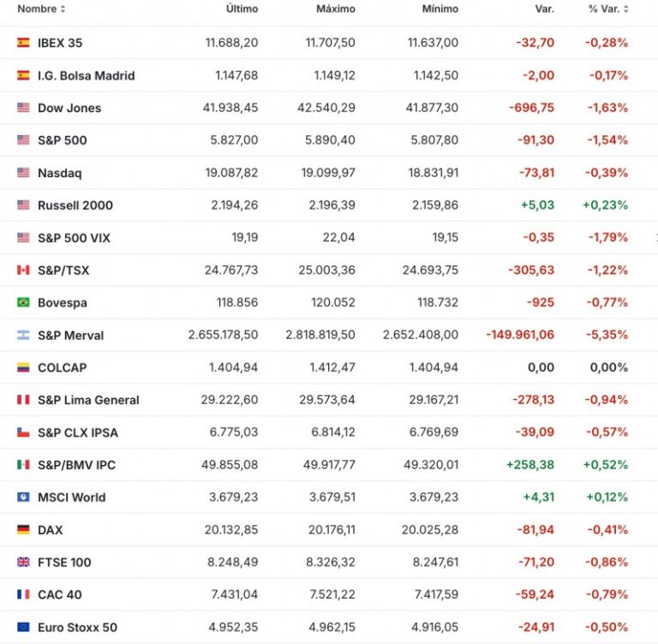Click the MSCI World globe icon
Image resolution: width=658 pixels, height=644 pixels.
(23, 498)
